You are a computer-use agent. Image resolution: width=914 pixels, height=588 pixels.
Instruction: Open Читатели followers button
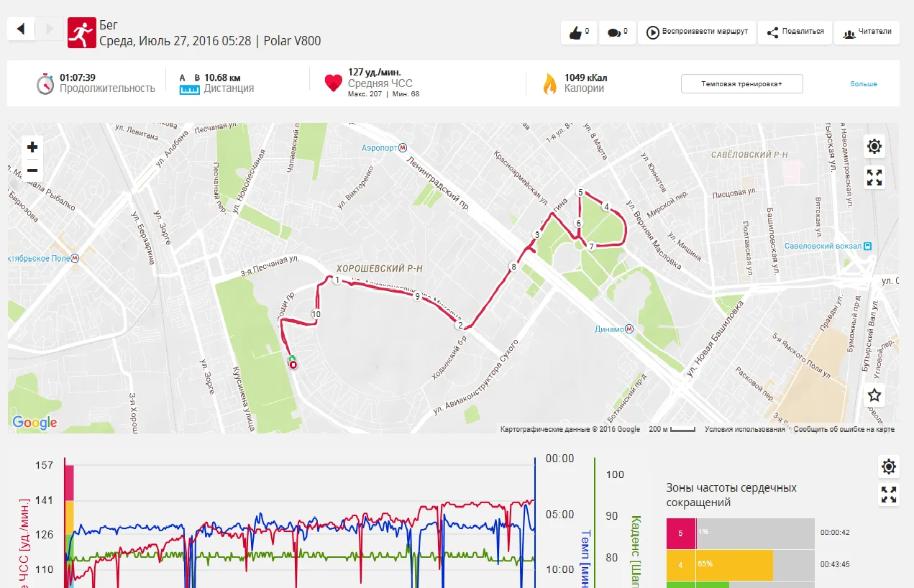tap(867, 32)
